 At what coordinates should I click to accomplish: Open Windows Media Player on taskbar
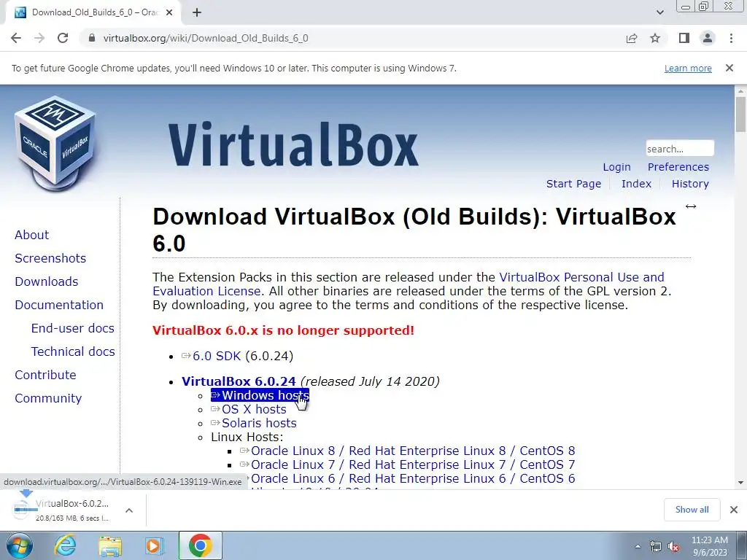pyautogui.click(x=153, y=545)
